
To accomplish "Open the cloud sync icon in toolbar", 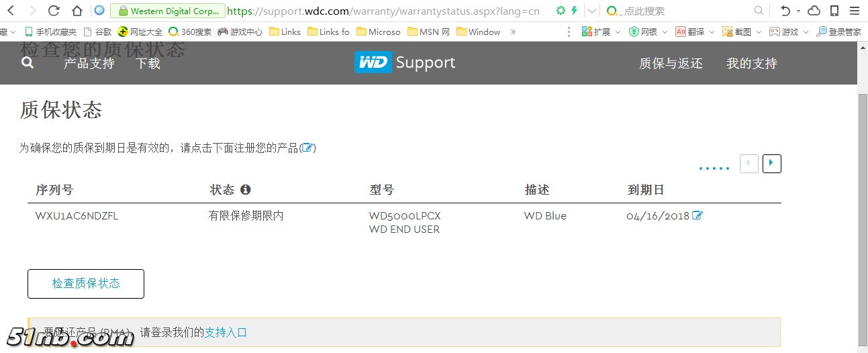I will [x=814, y=11].
